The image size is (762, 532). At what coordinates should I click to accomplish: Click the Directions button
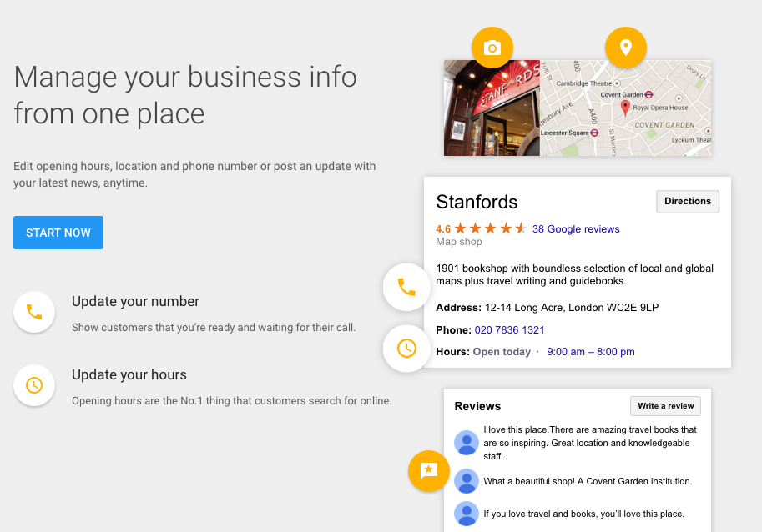(687, 201)
